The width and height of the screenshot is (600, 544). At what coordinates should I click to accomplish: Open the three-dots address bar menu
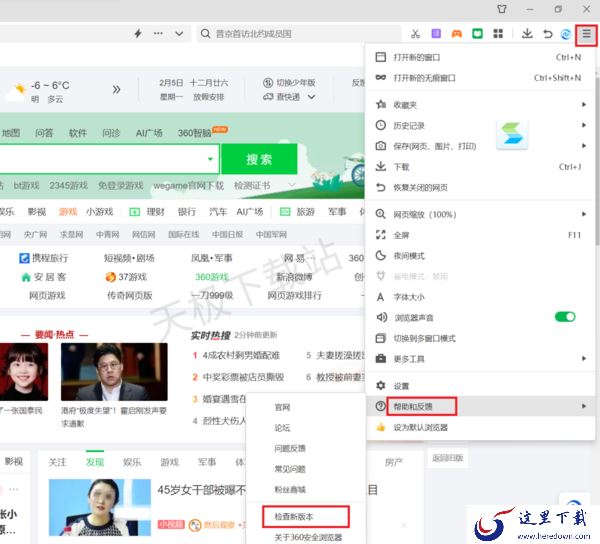pyautogui.click(x=158, y=34)
